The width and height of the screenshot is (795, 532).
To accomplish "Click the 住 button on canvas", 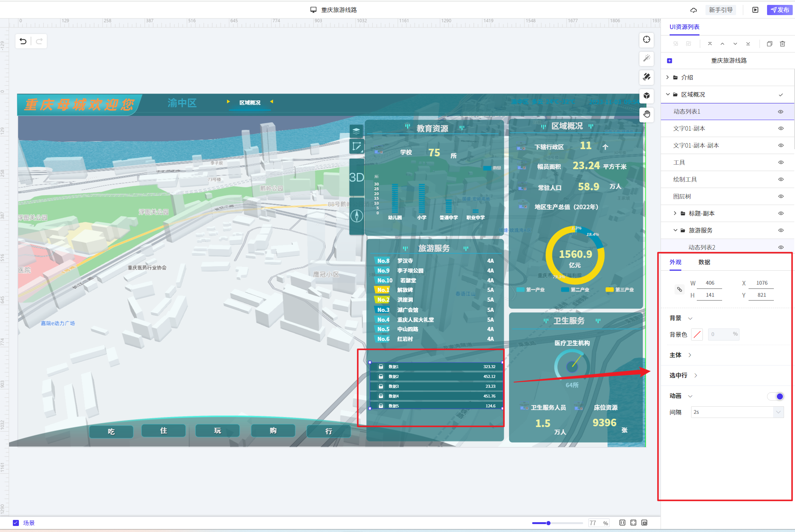I will pos(164,431).
